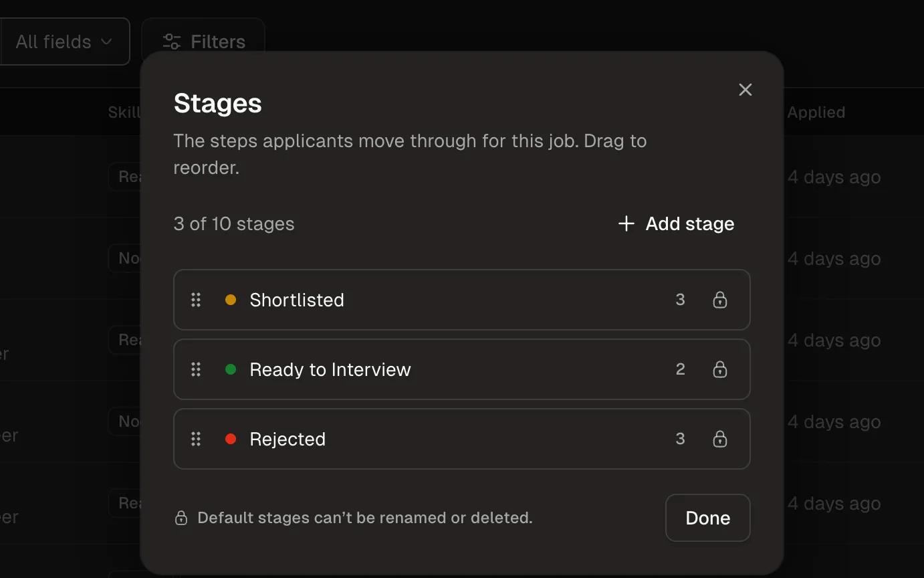This screenshot has width=924, height=578.
Task: Click the note 'Default stages can't be renamed or deleted.'
Action: point(365,518)
